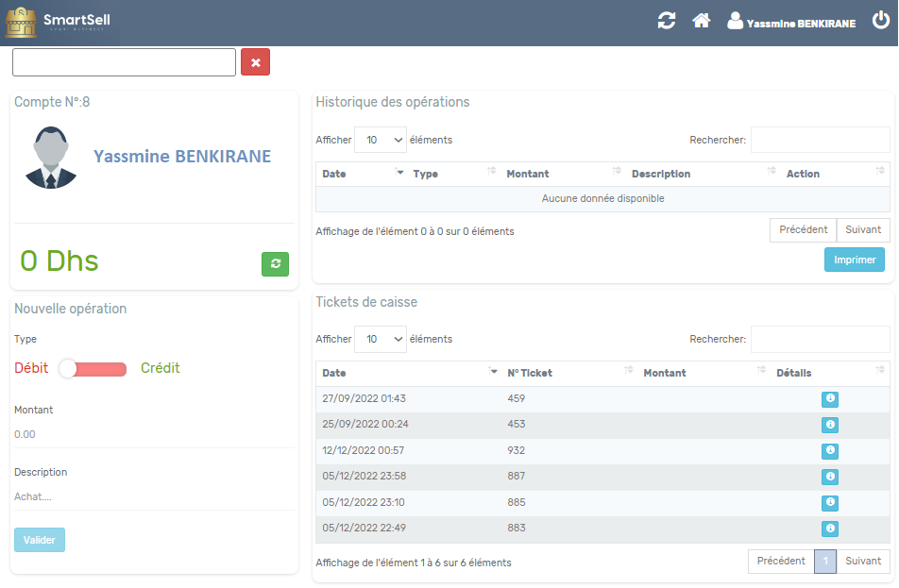Open details for ticket 459
The width and height of the screenshot is (899, 588).
(830, 399)
